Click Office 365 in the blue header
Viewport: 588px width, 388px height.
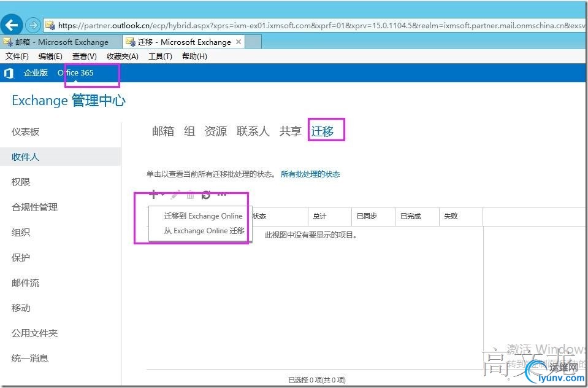pos(75,73)
